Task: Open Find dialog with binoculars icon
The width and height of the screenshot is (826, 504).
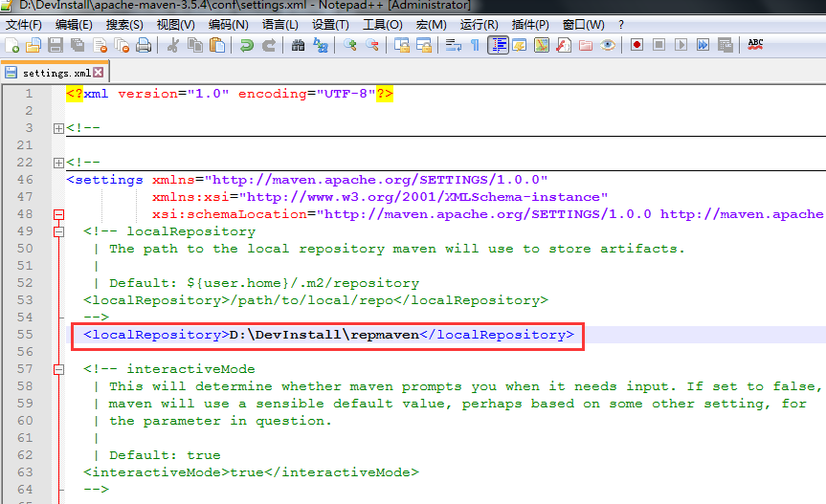Action: [x=298, y=45]
